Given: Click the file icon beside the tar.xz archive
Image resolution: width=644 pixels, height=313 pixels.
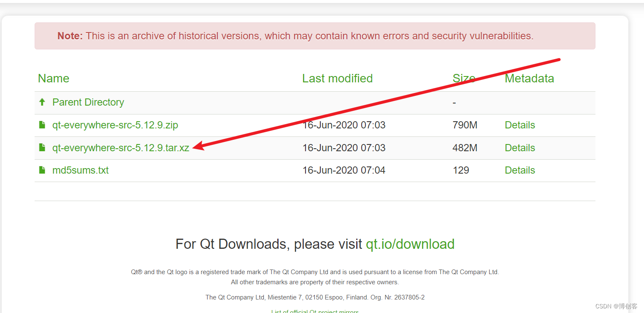Looking at the screenshot, I should coord(42,147).
